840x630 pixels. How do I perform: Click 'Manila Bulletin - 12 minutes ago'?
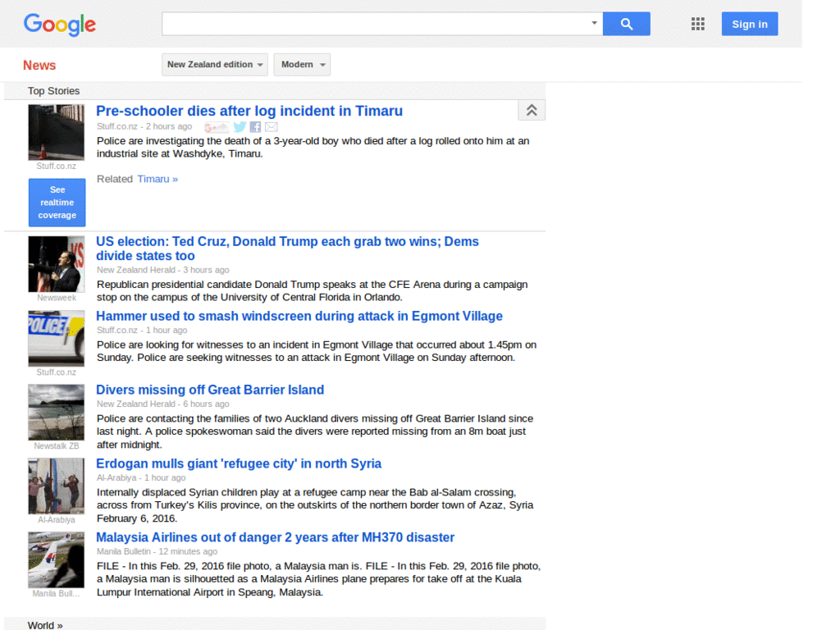pyautogui.click(x=157, y=551)
